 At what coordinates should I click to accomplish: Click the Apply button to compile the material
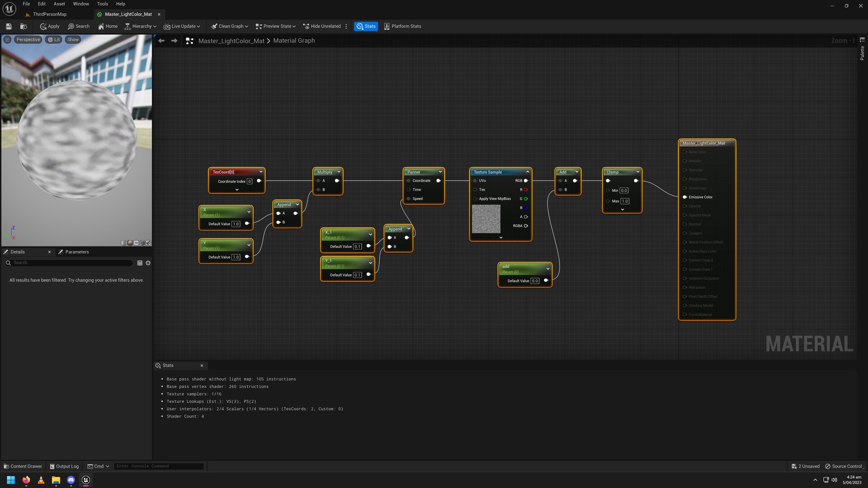[x=49, y=26]
